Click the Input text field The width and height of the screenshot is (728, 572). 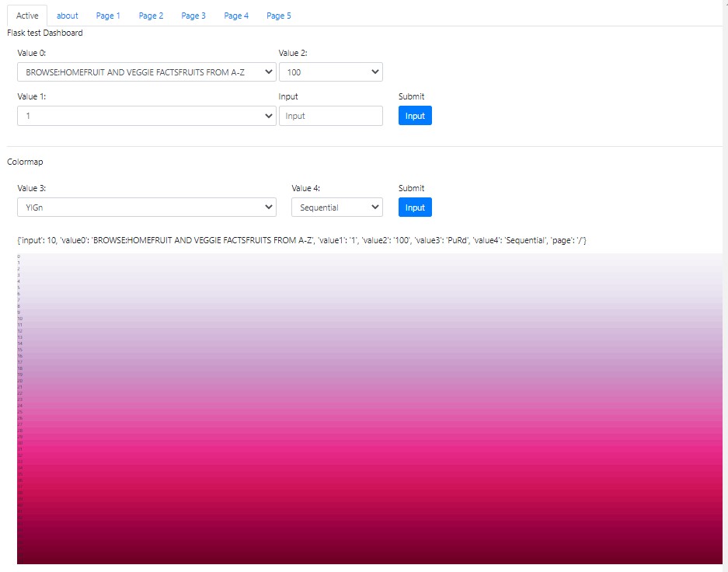click(x=331, y=115)
